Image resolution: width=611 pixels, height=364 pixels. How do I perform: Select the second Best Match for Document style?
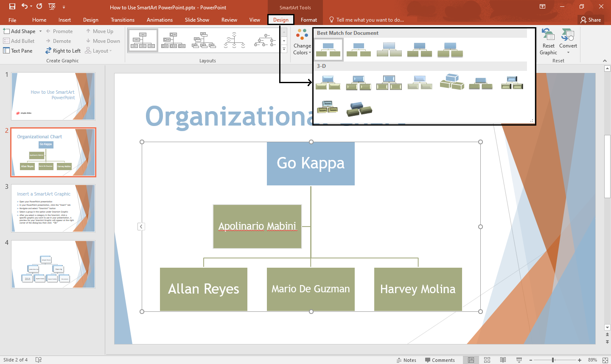pyautogui.click(x=359, y=50)
